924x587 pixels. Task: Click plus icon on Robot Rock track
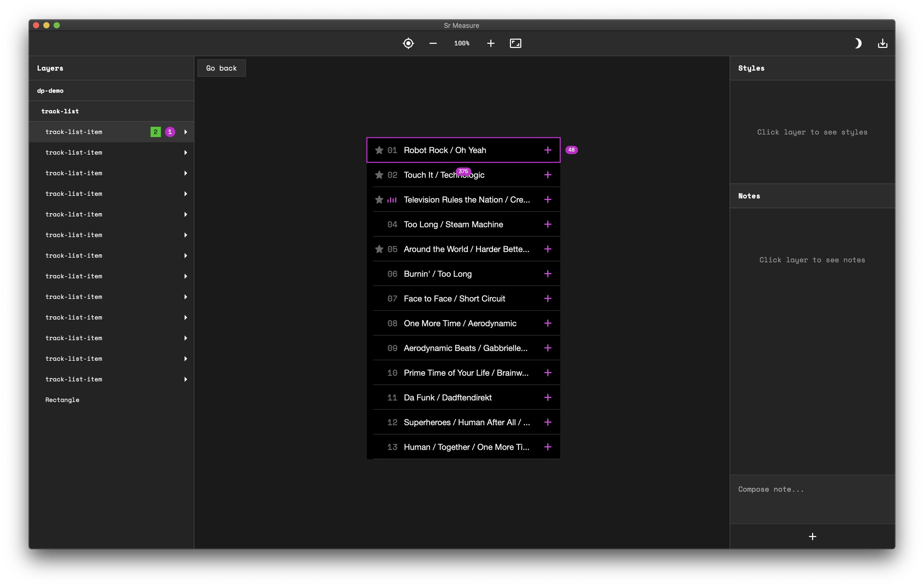click(x=548, y=150)
